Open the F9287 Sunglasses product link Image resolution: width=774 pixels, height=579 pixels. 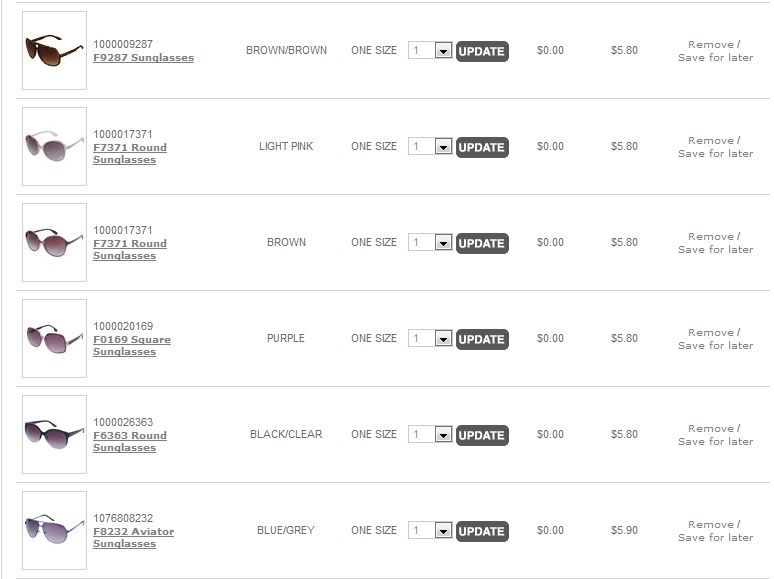click(143, 58)
